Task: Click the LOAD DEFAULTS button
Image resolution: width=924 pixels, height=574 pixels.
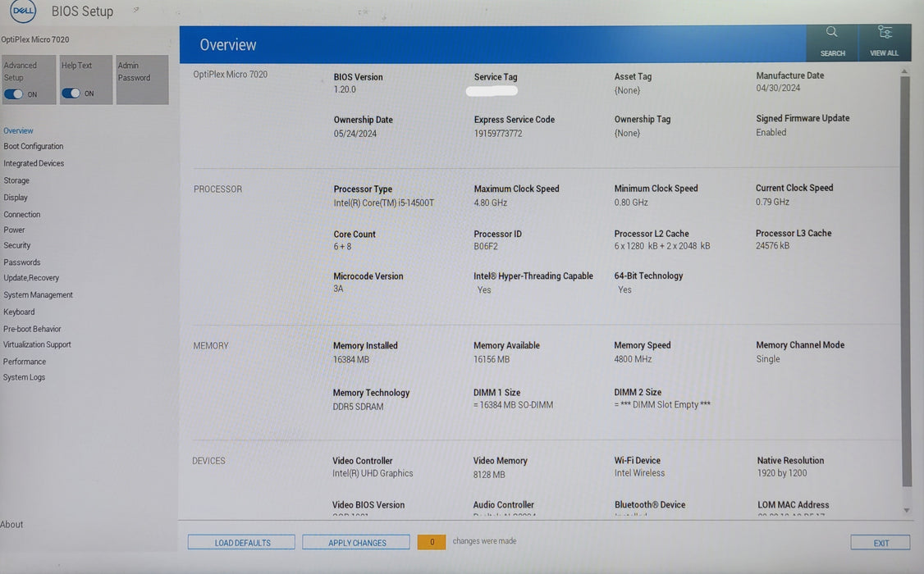Action: click(241, 542)
